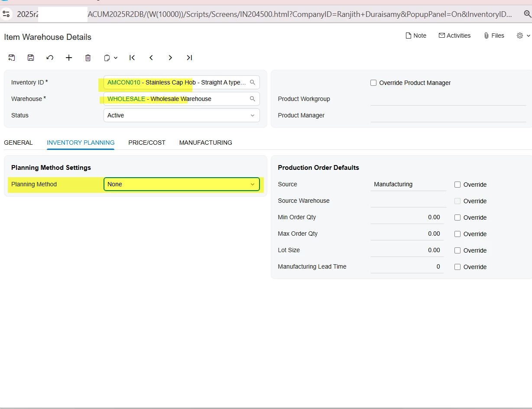The height and width of the screenshot is (409, 532).
Task: Click the Save disk icon
Action: [x=31, y=58]
